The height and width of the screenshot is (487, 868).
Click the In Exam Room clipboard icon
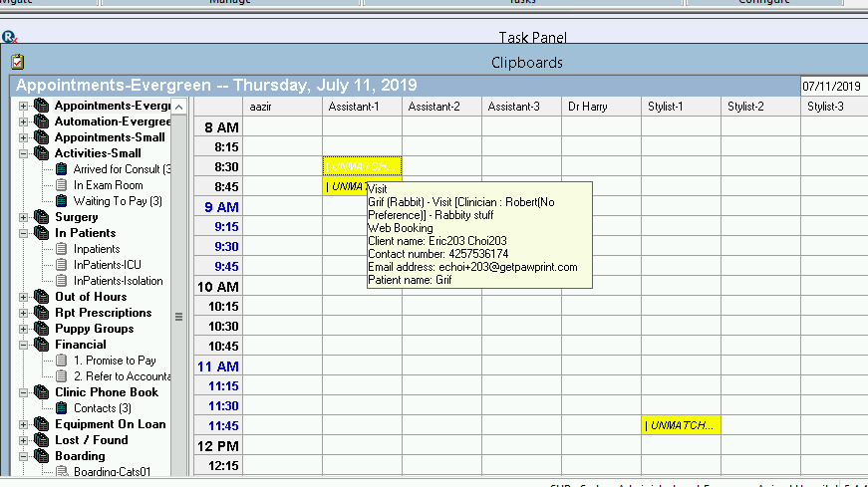point(62,185)
